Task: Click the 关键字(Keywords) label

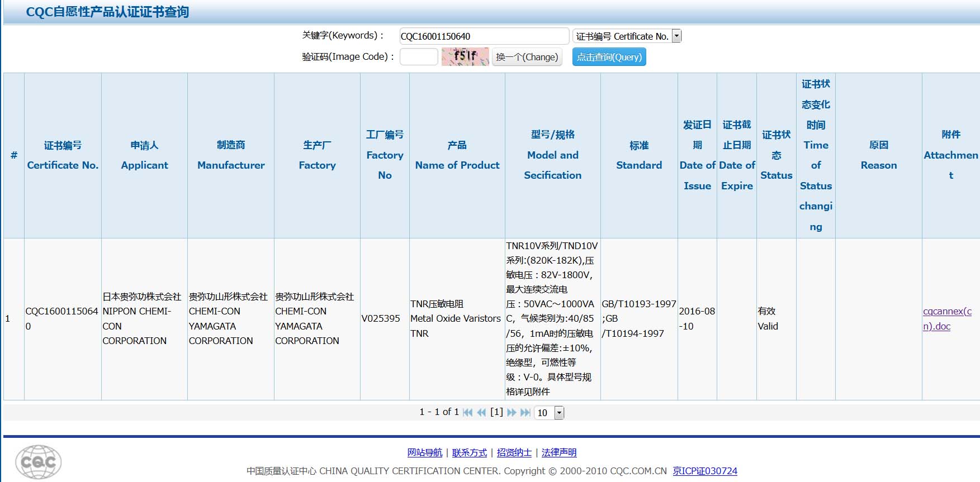Action: click(343, 36)
